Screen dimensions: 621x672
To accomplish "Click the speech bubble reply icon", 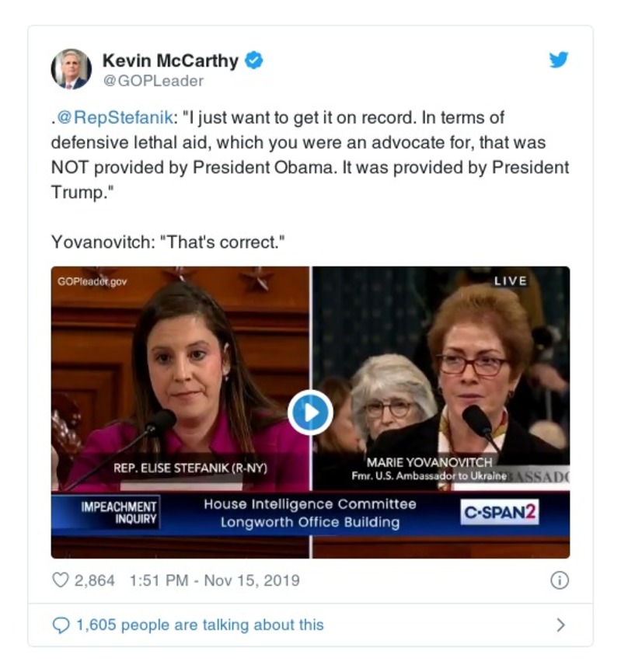I will tap(61, 625).
